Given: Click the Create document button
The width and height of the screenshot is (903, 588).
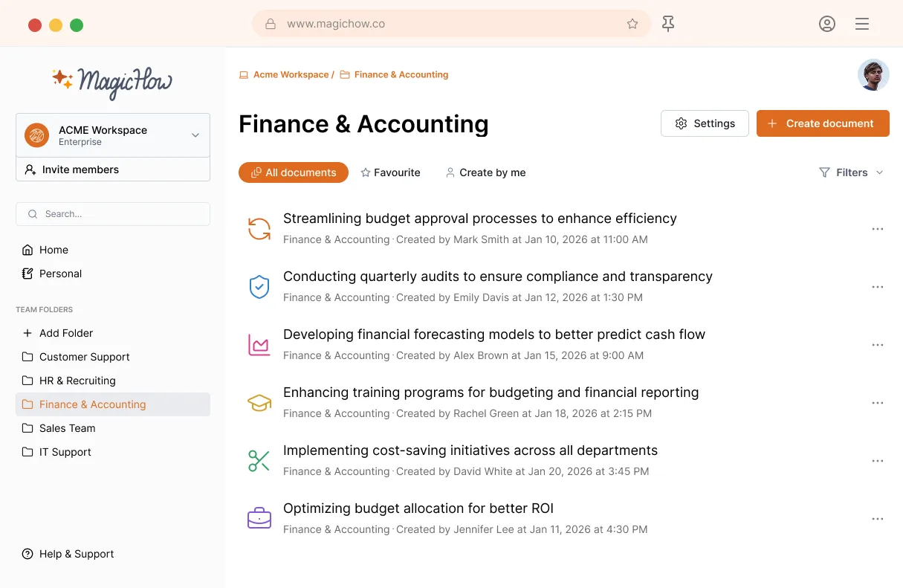Looking at the screenshot, I should (823, 123).
